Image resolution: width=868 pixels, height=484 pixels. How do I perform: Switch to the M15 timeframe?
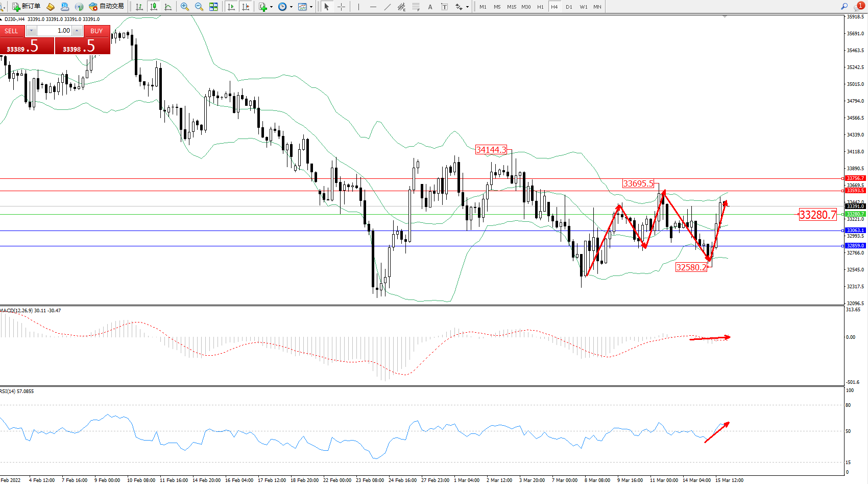[511, 7]
